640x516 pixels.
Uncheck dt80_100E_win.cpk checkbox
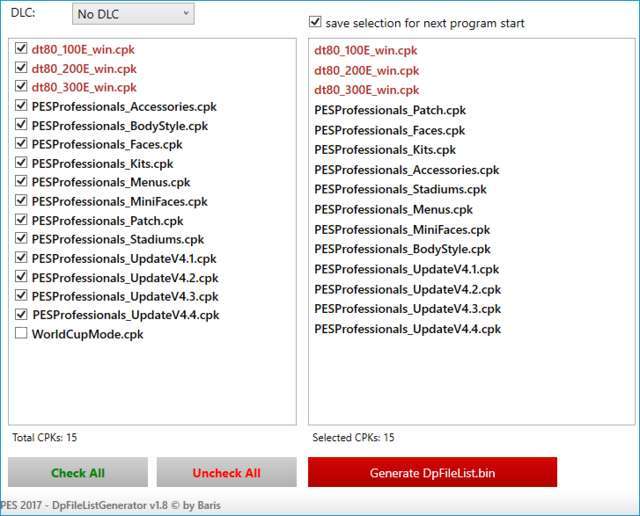(x=21, y=48)
